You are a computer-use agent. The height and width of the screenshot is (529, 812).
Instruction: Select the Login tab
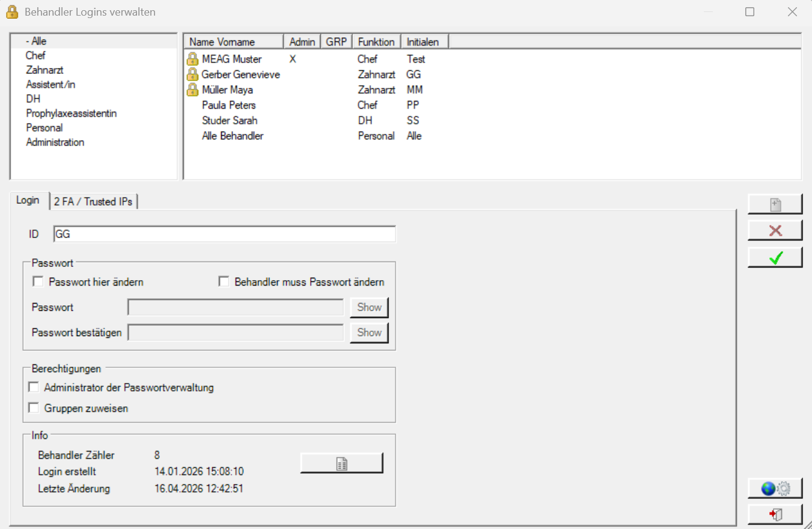click(28, 200)
